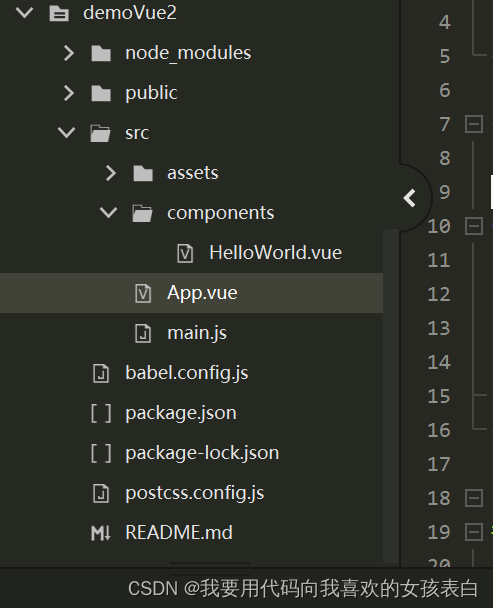The width and height of the screenshot is (493, 608).
Task: Click the package-lock.json bracket icon
Action: coord(101,453)
